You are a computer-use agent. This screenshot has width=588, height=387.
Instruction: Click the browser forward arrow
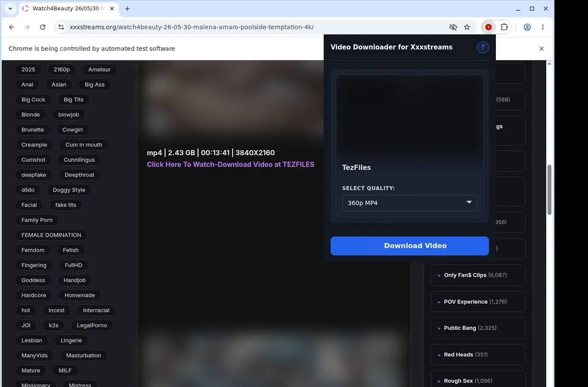pyautogui.click(x=27, y=27)
